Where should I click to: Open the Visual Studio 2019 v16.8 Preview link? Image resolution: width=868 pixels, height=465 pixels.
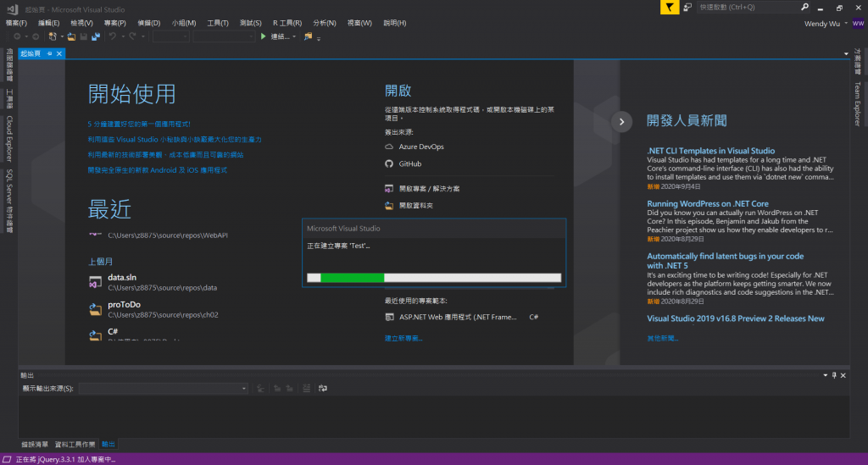click(736, 318)
